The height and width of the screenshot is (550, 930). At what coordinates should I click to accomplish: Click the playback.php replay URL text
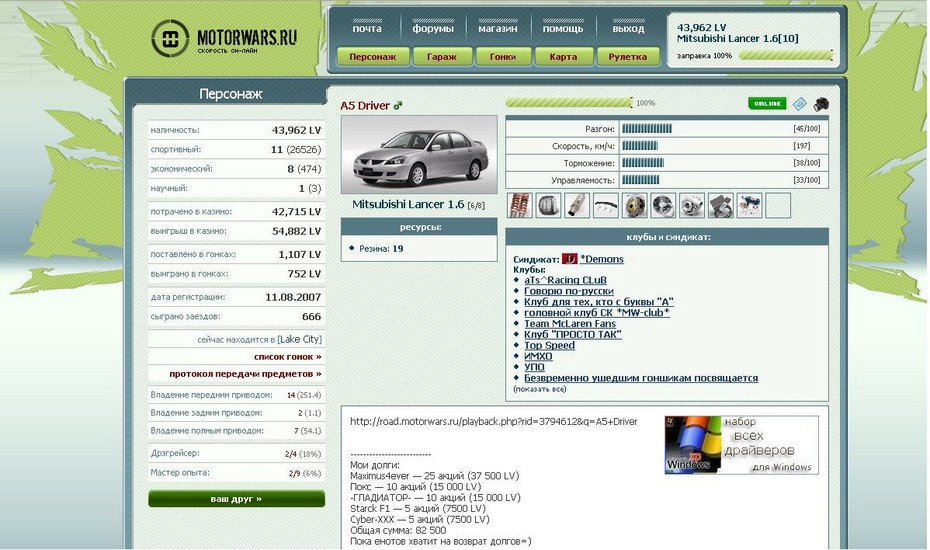[x=493, y=421]
